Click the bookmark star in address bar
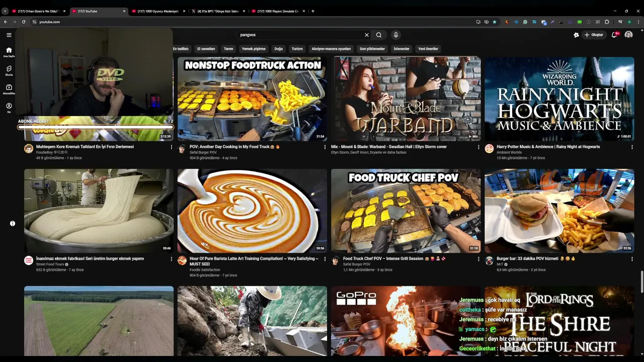Viewport: 644px width, 362px height. coord(495,22)
